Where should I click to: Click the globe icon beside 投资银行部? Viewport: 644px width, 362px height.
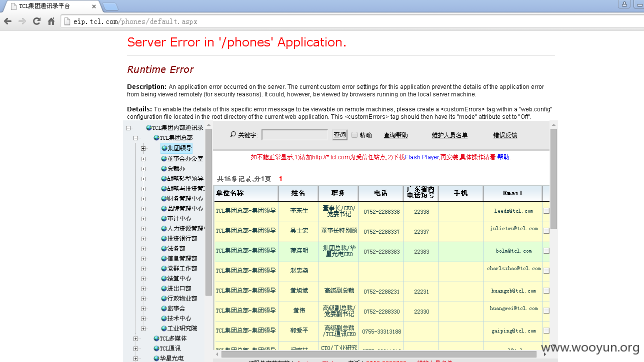click(x=164, y=238)
